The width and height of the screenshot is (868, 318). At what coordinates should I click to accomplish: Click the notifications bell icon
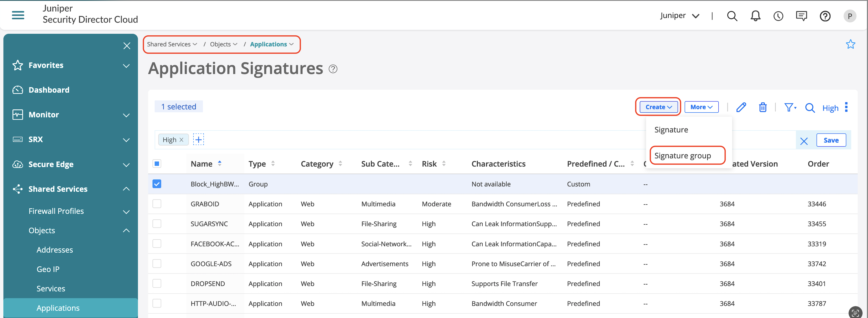point(755,16)
